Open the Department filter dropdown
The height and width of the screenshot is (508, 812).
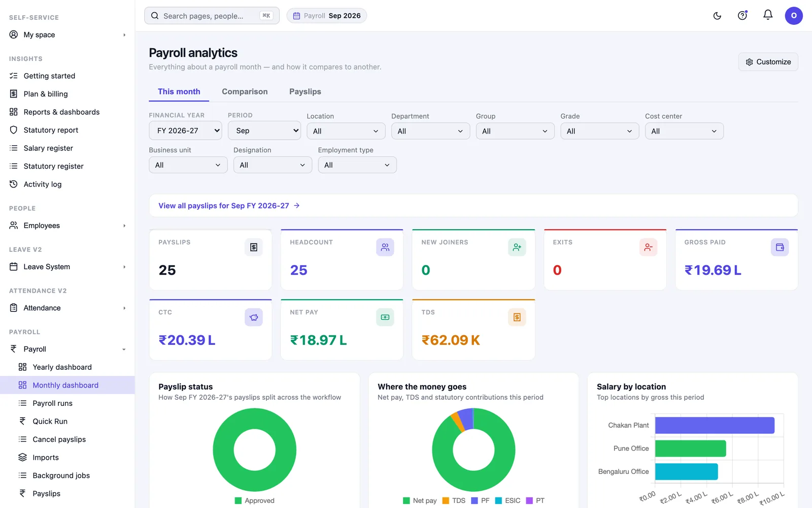click(430, 131)
